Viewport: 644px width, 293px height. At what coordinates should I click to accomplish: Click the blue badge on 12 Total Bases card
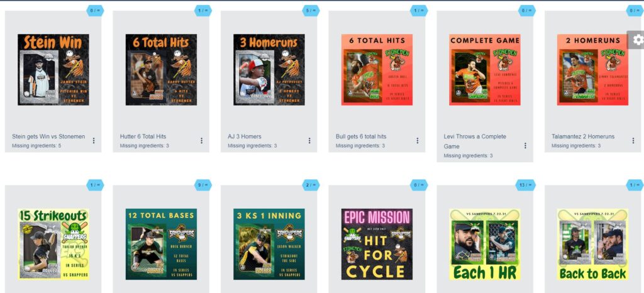tap(203, 185)
